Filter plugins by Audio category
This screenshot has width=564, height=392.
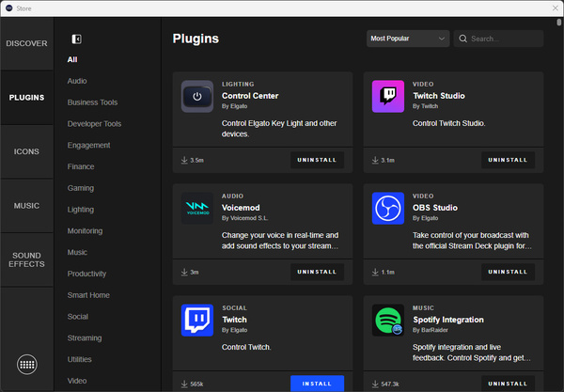click(x=77, y=81)
